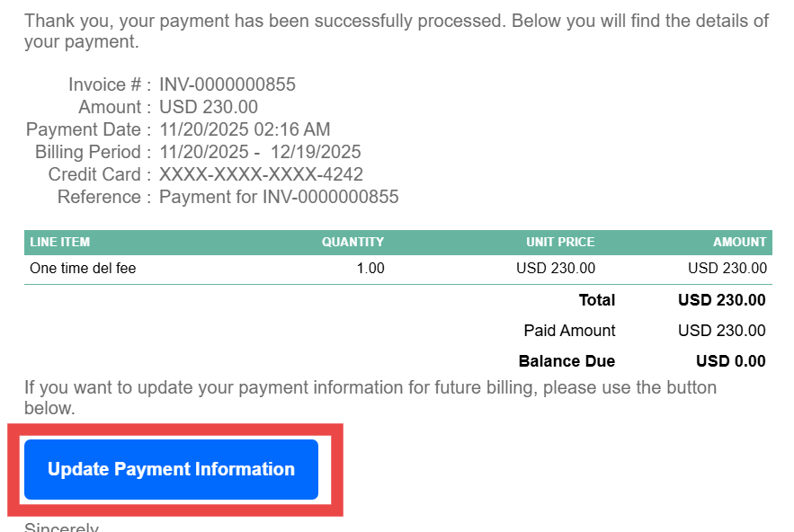Click the QUANTITY column header
794x532 pixels.
click(352, 242)
